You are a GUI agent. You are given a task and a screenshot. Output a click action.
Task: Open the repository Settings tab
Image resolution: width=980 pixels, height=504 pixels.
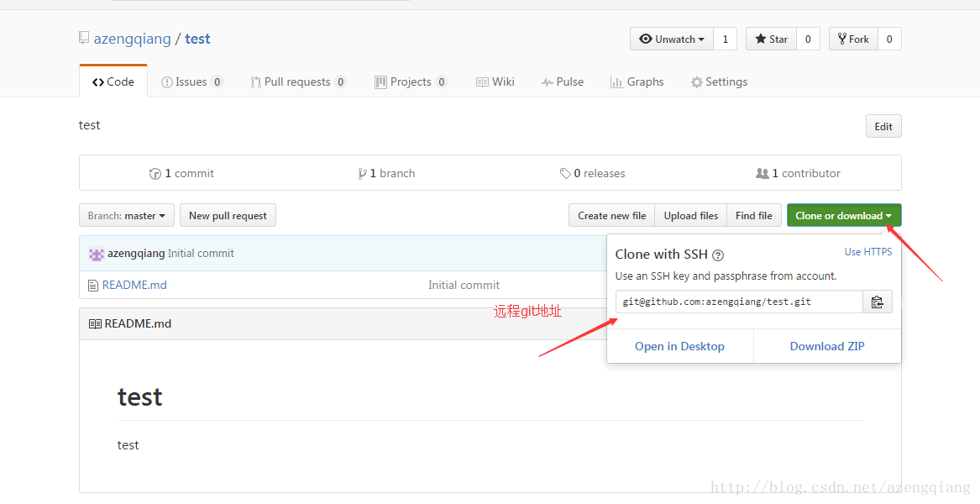(x=719, y=82)
